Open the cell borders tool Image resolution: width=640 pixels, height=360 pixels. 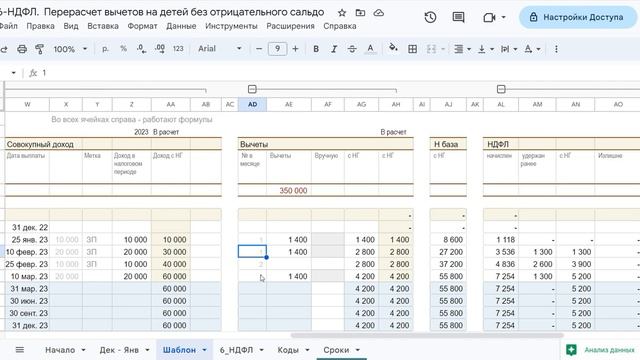click(413, 49)
